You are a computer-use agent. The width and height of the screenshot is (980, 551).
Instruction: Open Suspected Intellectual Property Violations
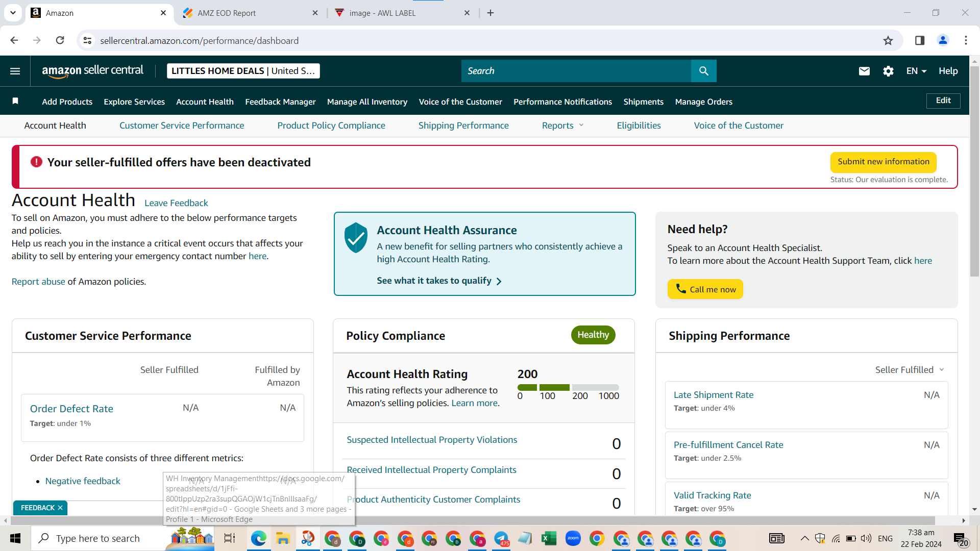point(432,440)
